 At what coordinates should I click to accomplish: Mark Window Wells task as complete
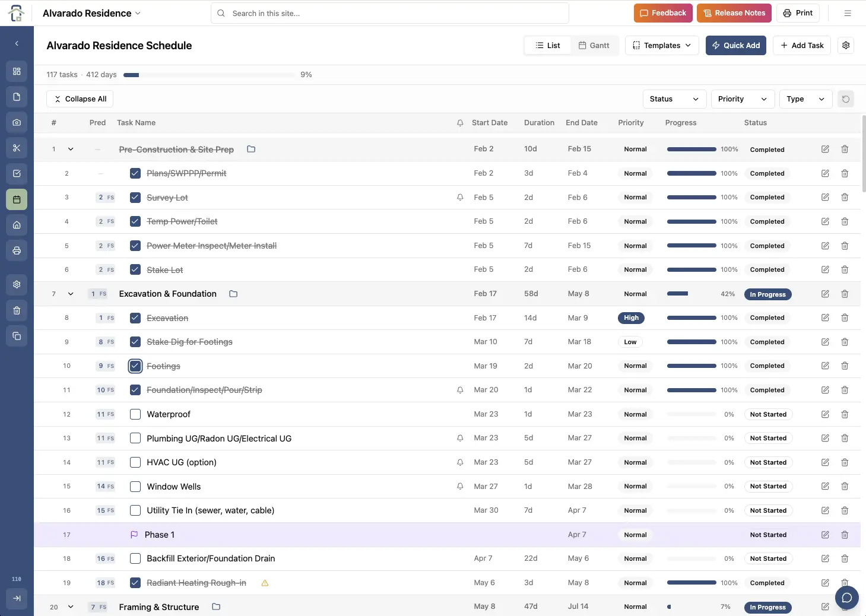pyautogui.click(x=135, y=486)
